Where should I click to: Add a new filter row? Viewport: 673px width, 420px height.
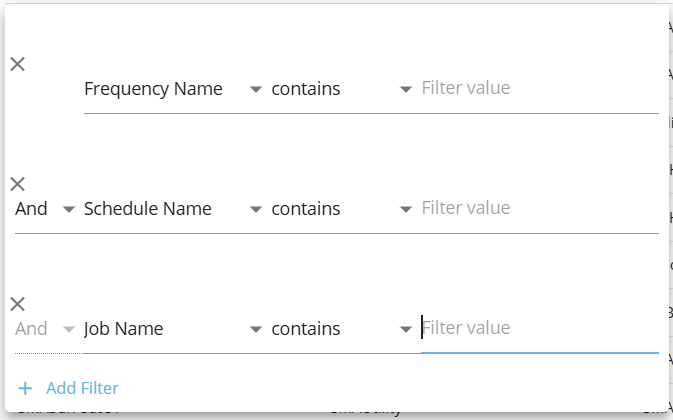click(x=82, y=388)
